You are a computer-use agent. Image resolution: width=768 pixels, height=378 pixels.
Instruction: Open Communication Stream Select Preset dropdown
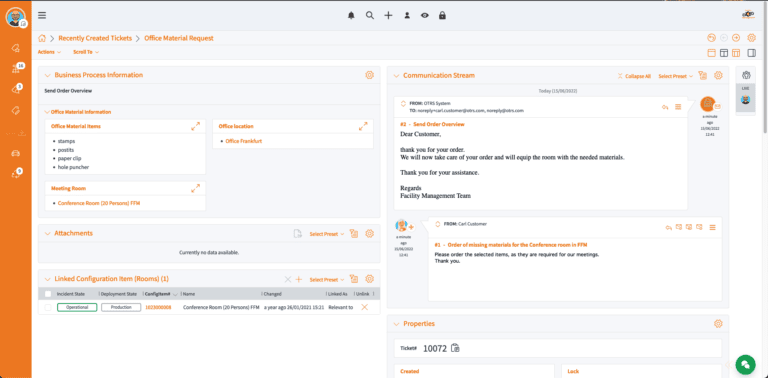point(675,76)
